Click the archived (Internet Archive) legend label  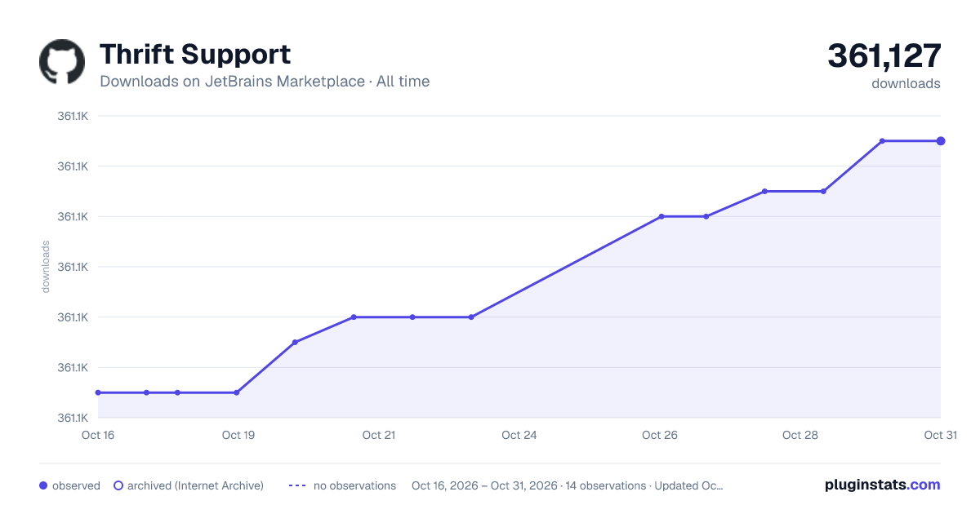196,485
